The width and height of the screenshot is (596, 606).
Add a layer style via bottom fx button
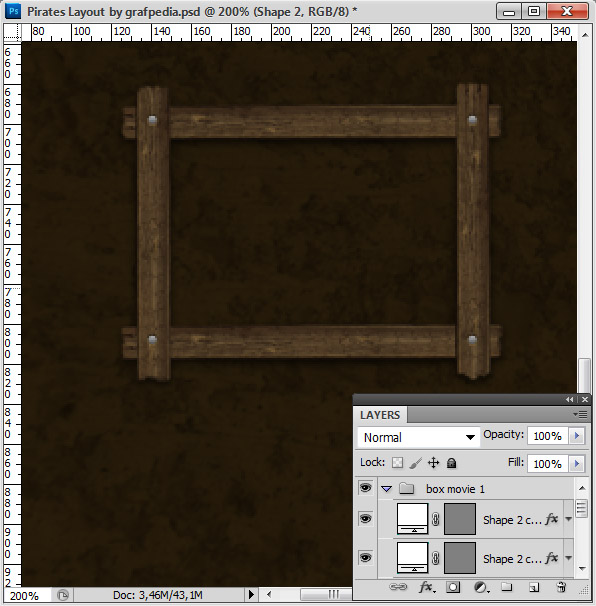tap(427, 587)
